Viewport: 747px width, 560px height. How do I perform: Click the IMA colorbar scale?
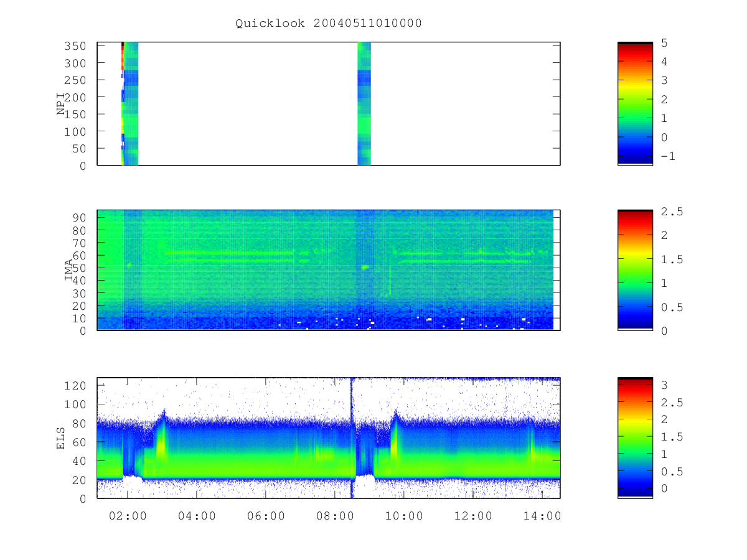tap(635, 270)
